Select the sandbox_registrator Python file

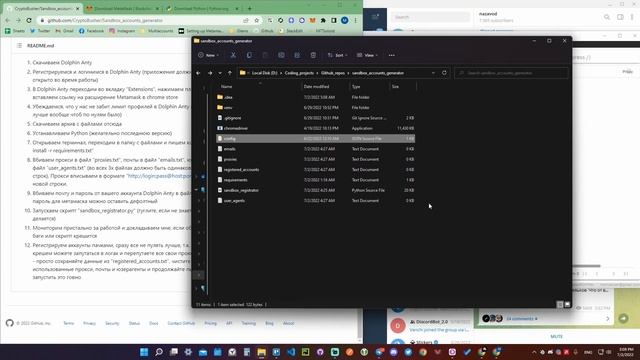315,190
